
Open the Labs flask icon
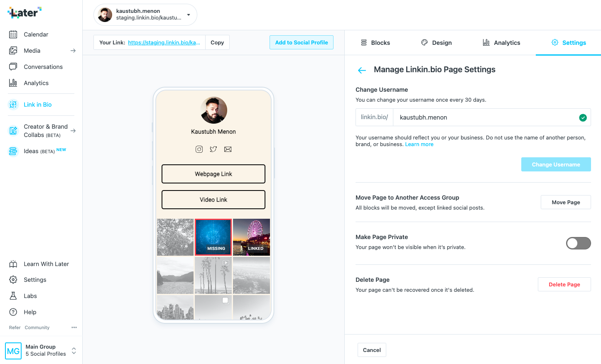[13, 296]
